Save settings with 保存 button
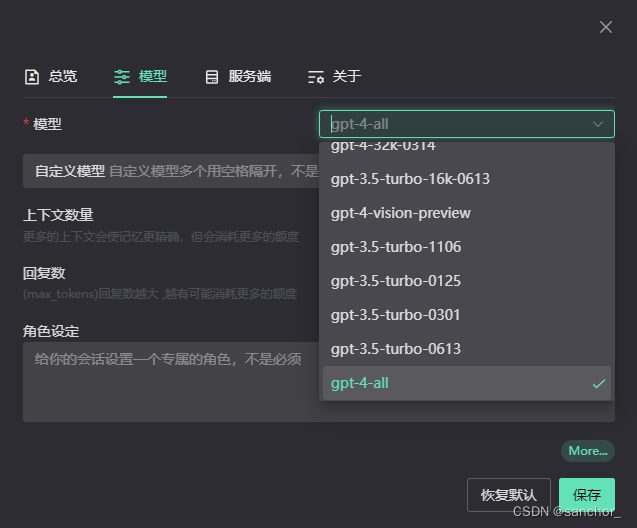The image size is (637, 528). click(x=587, y=495)
